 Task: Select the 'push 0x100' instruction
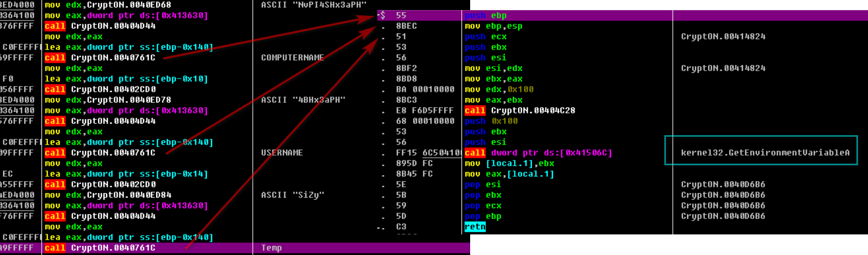tap(491, 121)
